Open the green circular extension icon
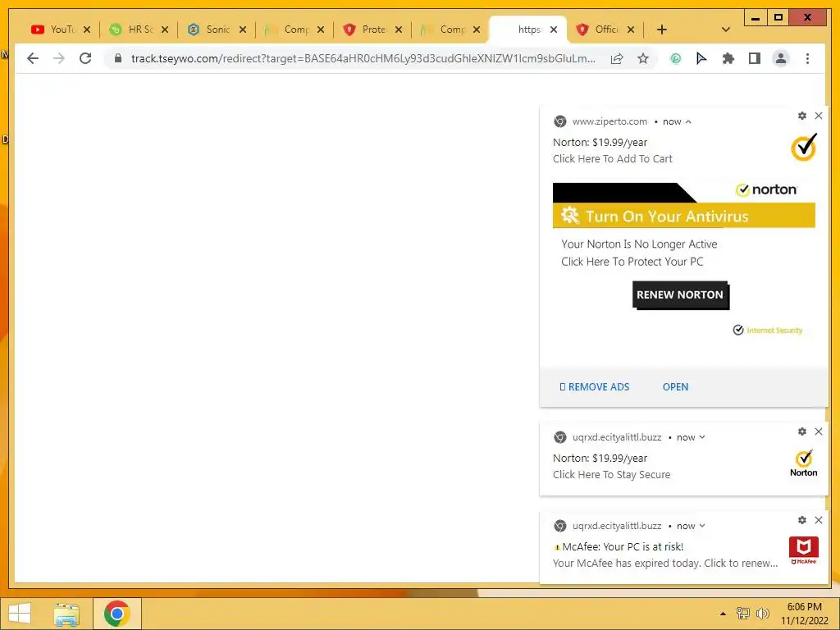Viewport: 840px width, 630px height. (x=676, y=58)
